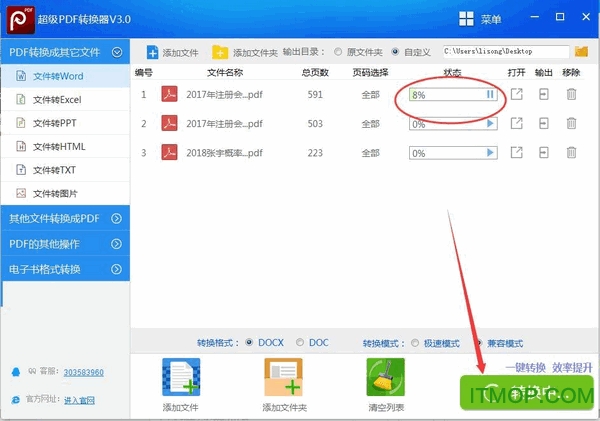Click the 0% progress bar of row 2

point(453,124)
